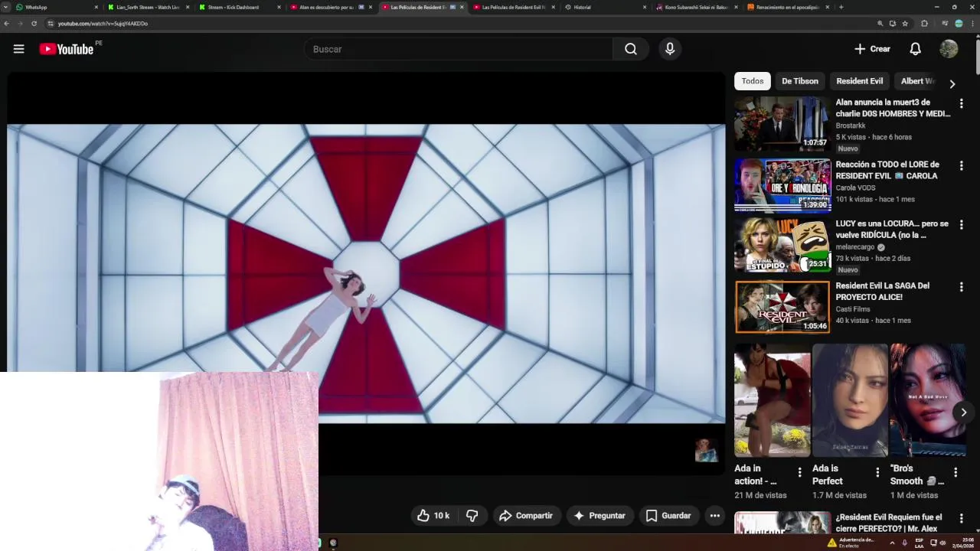Start voice search with the microphone icon
Image resolution: width=980 pixels, height=551 pixels.
(x=670, y=49)
